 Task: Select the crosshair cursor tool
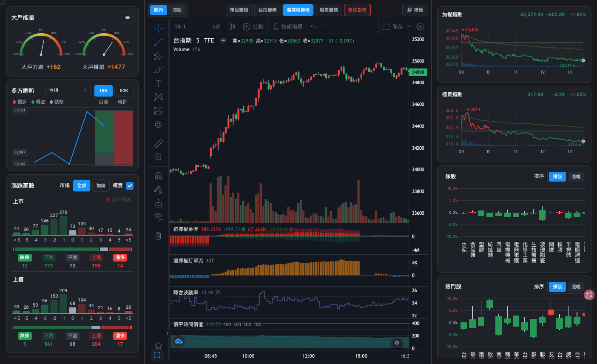(x=158, y=28)
